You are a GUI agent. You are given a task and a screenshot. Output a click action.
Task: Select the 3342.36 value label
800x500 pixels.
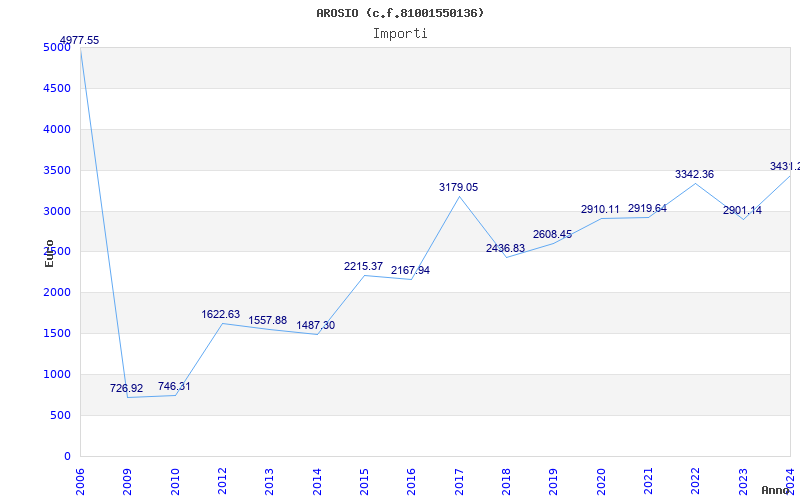(694, 175)
